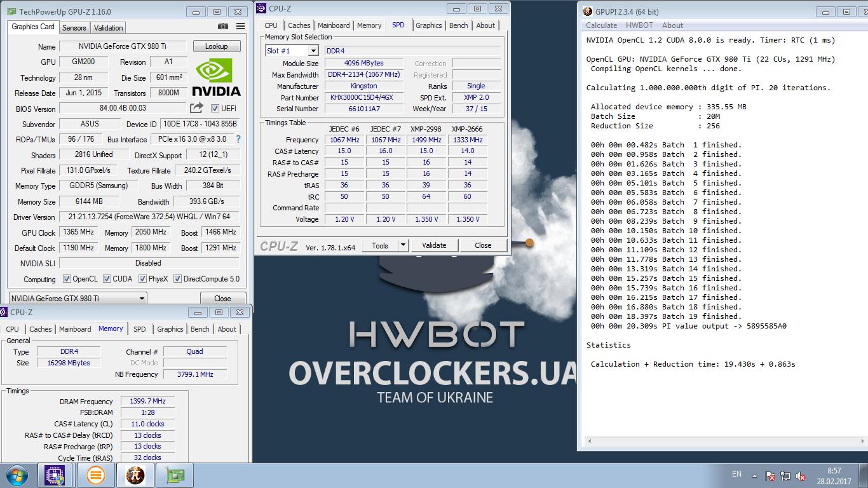The image size is (868, 488).
Task: Open the GPU-Z taskbar icon
Action: point(175,475)
